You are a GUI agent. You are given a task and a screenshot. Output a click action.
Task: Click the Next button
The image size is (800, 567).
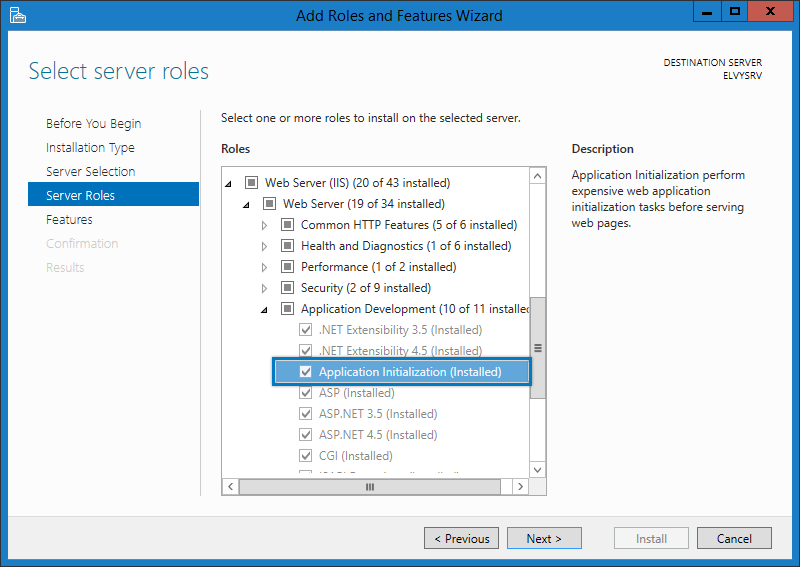pos(543,538)
